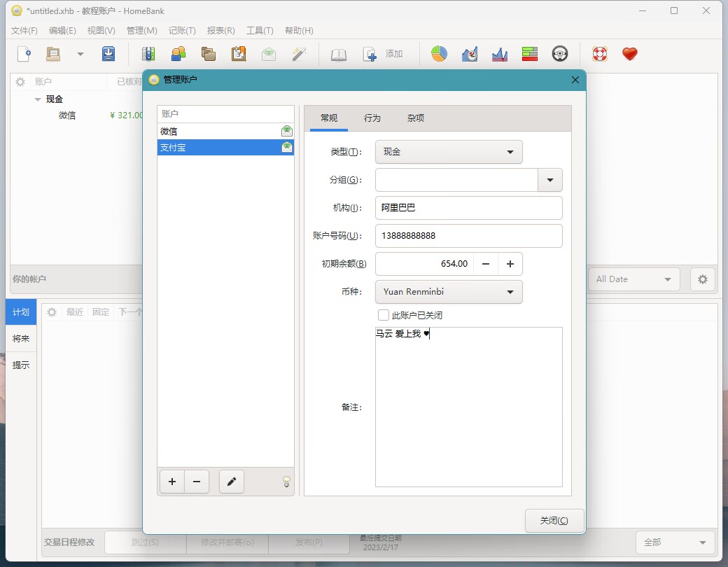
Task: Open the 报表(R) menu
Action: pos(220,31)
